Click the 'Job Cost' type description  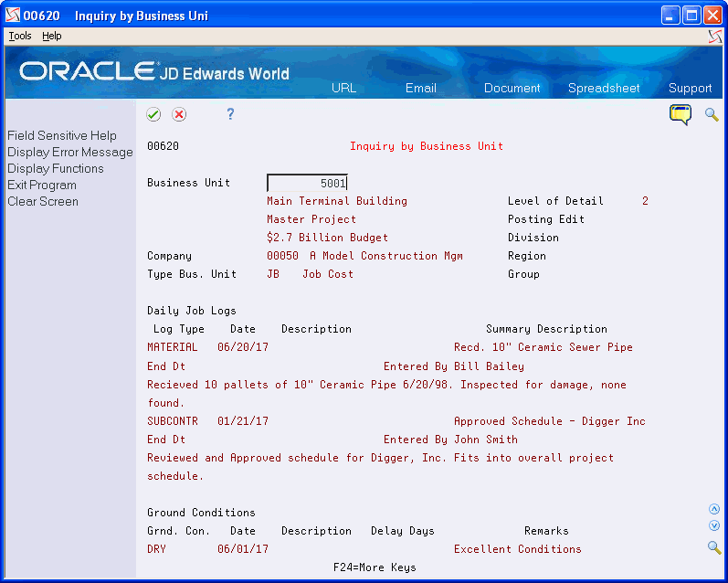click(328, 274)
